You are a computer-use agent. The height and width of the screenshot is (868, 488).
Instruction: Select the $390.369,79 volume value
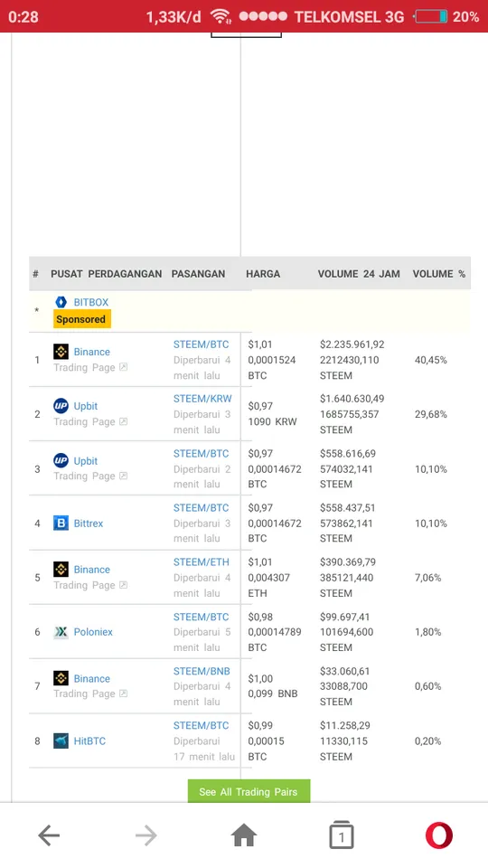point(347,561)
